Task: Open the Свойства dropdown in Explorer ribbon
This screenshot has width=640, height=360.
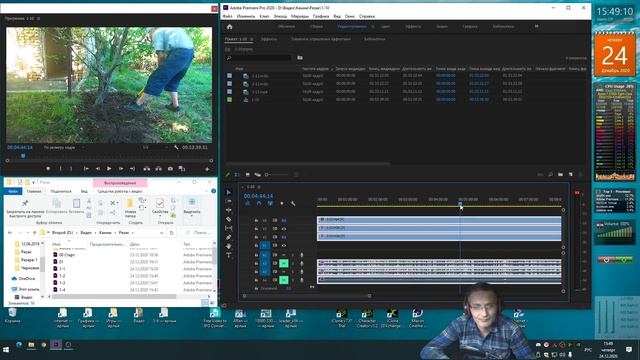Action: pos(160,216)
